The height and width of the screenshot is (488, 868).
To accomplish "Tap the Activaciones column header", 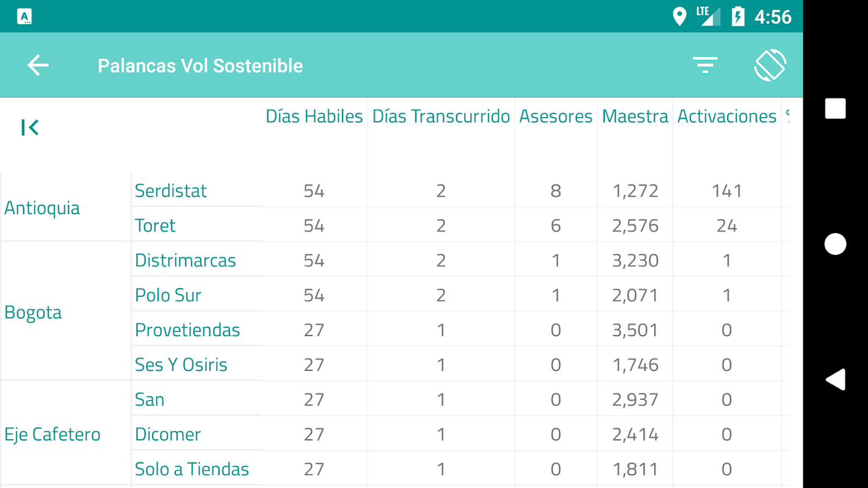I will 726,117.
